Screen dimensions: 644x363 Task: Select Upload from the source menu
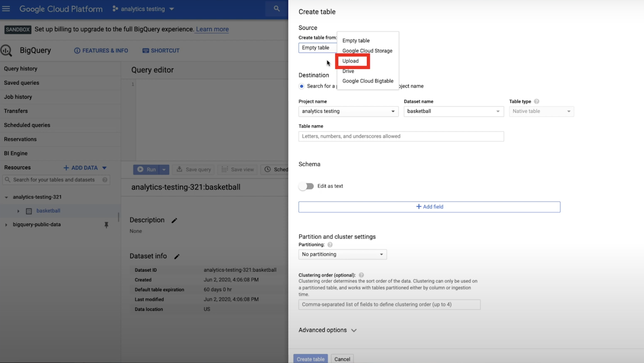(351, 61)
